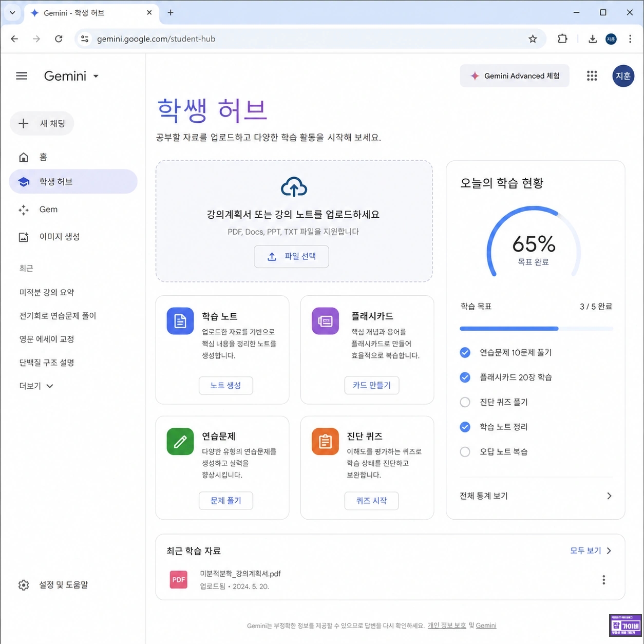Click the plus icon for new chat
Image resolution: width=644 pixels, height=644 pixels.
pos(24,123)
